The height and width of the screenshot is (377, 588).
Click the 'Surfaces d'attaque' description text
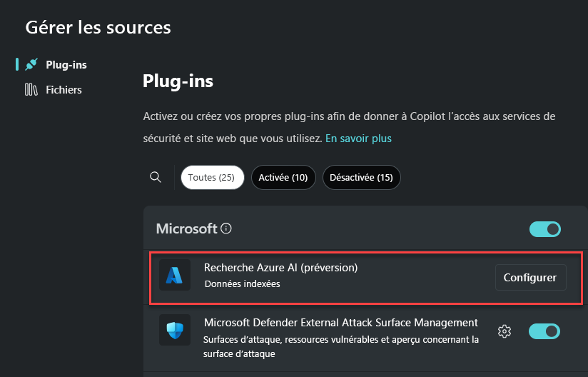pos(341,346)
